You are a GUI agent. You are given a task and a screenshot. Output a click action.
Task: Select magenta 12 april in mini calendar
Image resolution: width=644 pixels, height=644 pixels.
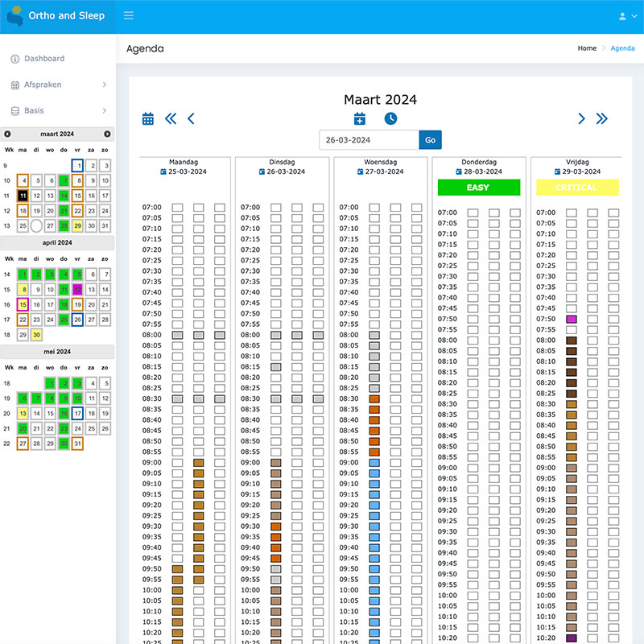pos(77,290)
